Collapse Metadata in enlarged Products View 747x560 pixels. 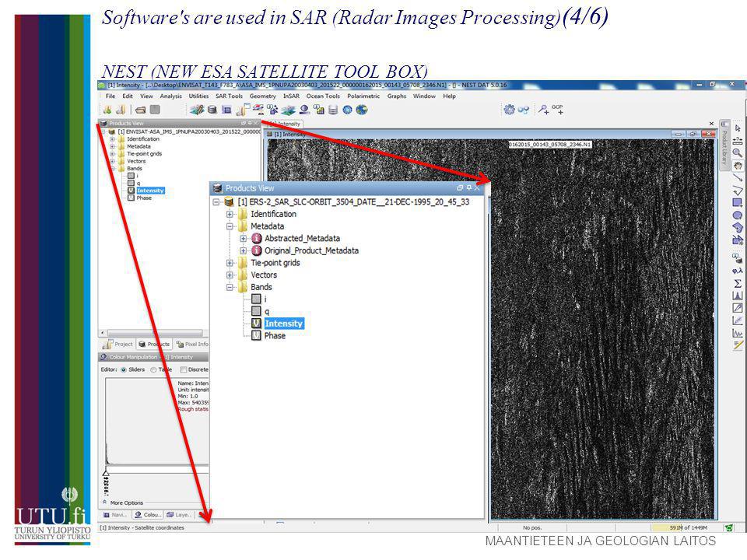230,226
